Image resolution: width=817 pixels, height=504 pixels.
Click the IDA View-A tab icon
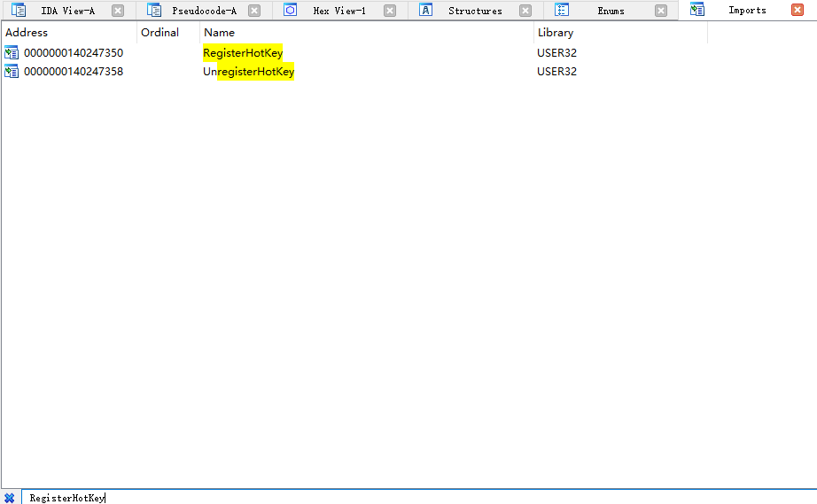[x=19, y=10]
